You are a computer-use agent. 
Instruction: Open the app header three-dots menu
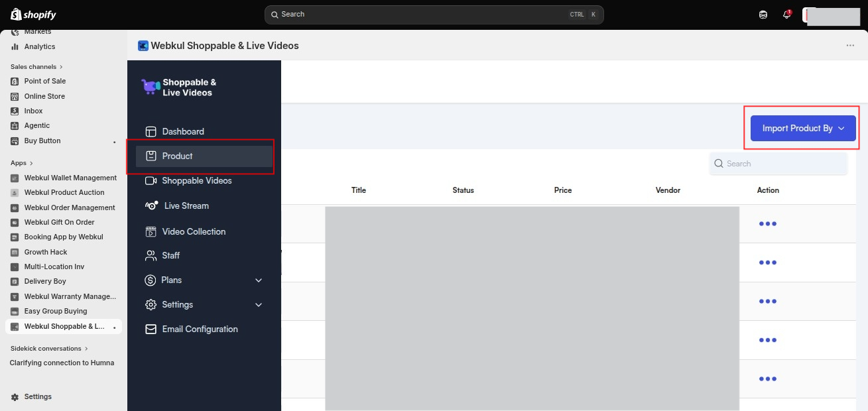pyautogui.click(x=850, y=46)
